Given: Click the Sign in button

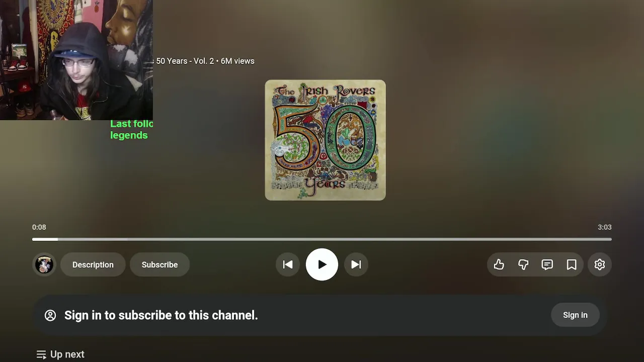Looking at the screenshot, I should click(x=575, y=315).
